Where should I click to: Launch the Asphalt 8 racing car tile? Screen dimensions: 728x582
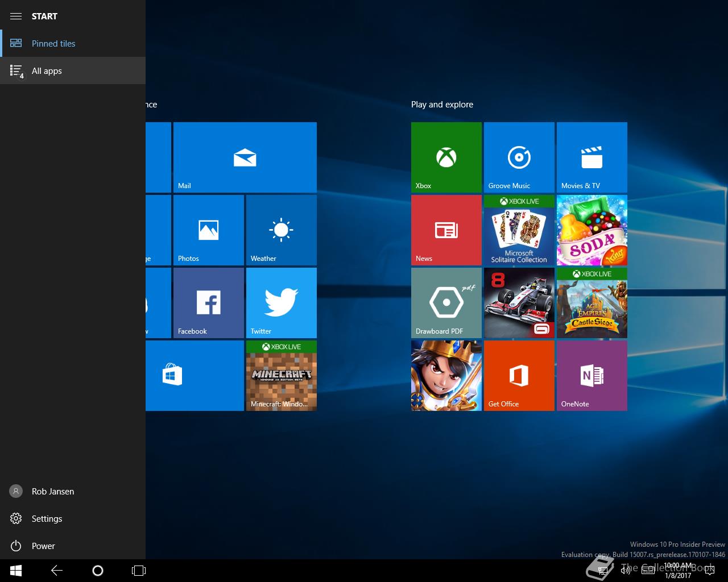(x=519, y=303)
